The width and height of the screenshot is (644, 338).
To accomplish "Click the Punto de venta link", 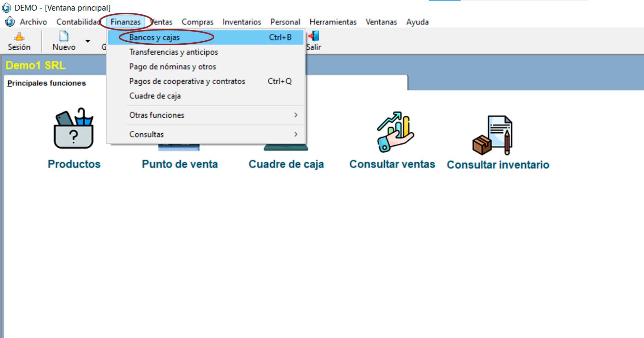I will click(180, 164).
